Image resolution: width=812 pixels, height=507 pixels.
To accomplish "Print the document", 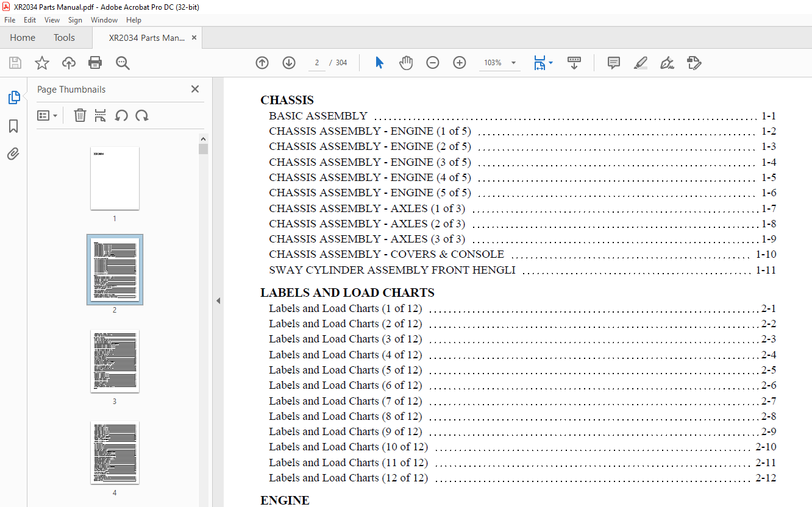I will coord(95,63).
